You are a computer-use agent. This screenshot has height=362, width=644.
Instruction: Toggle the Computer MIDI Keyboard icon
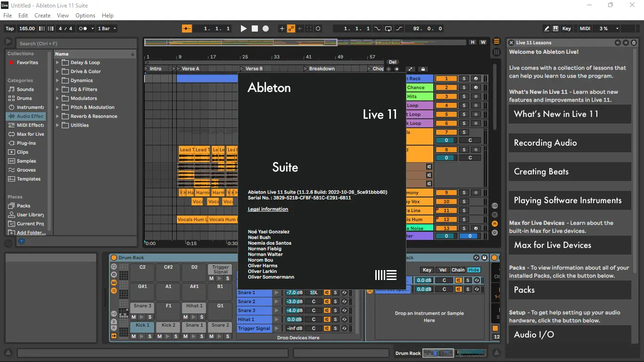[555, 29]
